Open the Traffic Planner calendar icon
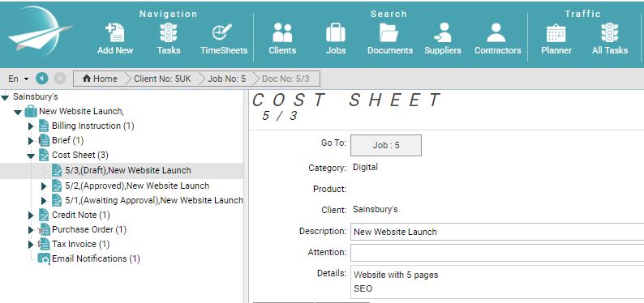Image resolution: width=644 pixels, height=303 pixels. [556, 32]
